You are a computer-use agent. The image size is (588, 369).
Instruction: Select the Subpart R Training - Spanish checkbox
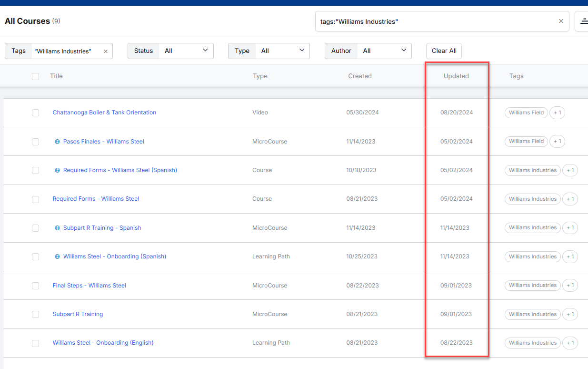35,228
